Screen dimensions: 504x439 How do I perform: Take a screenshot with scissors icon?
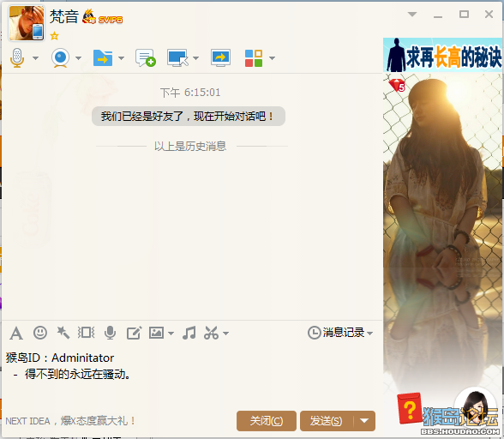pyautogui.click(x=211, y=333)
